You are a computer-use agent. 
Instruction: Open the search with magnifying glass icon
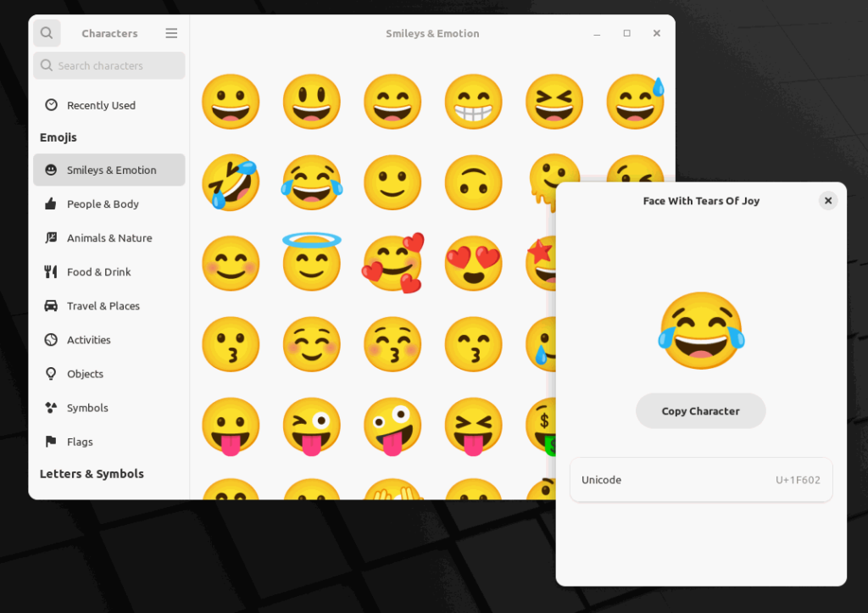47,32
